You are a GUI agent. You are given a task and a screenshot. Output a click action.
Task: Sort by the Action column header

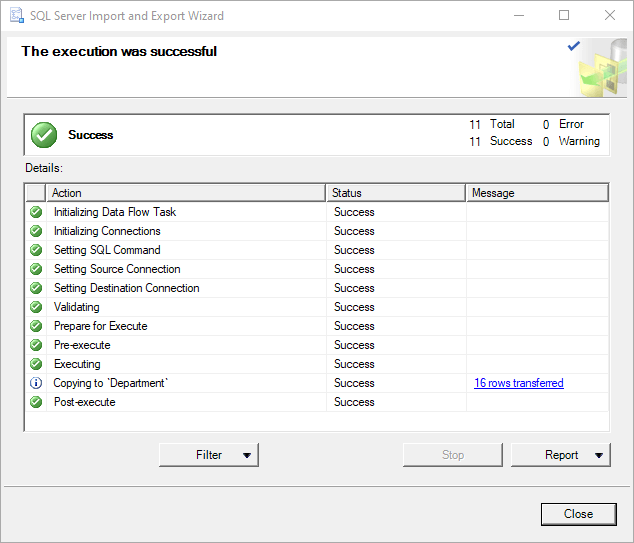click(186, 193)
